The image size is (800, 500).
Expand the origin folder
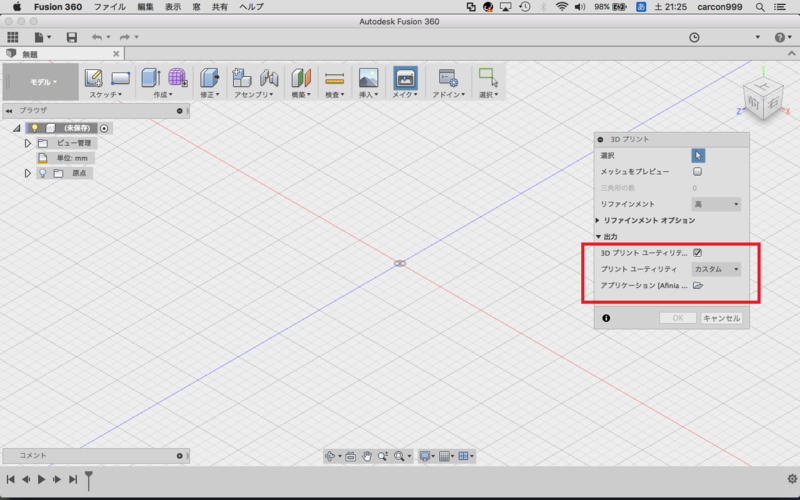tap(28, 173)
